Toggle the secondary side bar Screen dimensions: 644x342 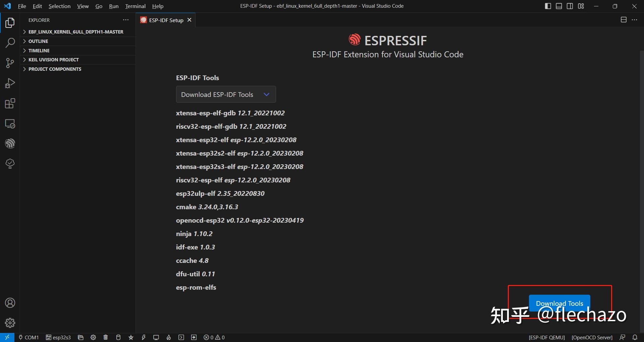point(570,6)
